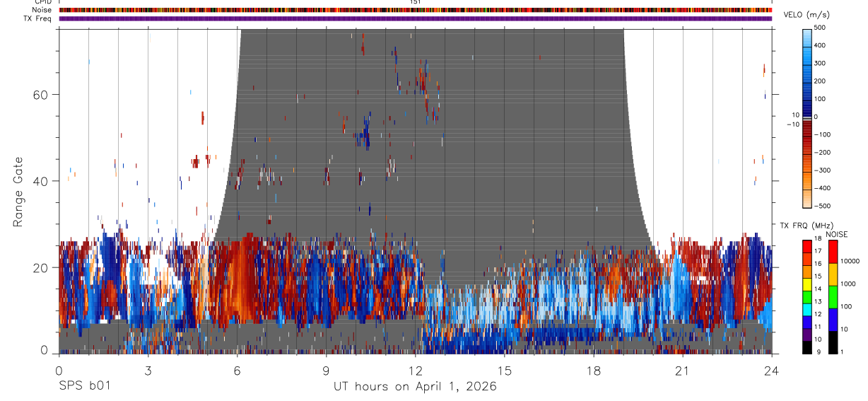Click the yellow swatch of NOISE colorbar
The image size is (868, 401).
point(832,273)
